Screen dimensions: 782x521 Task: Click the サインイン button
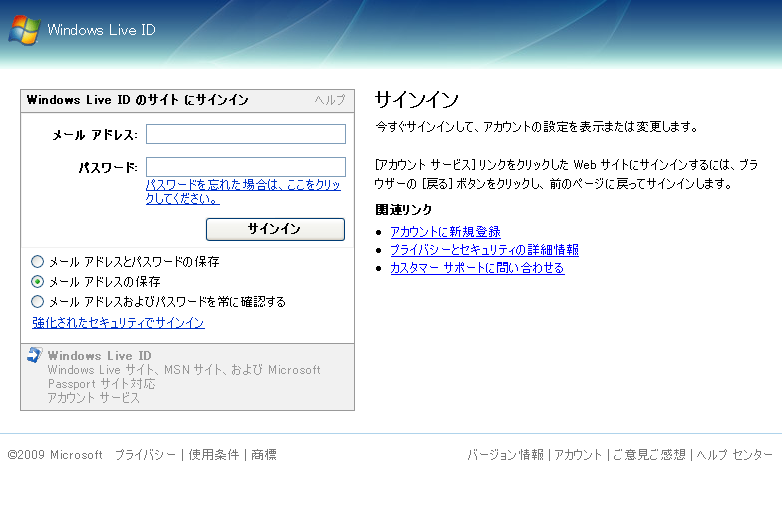coord(275,229)
